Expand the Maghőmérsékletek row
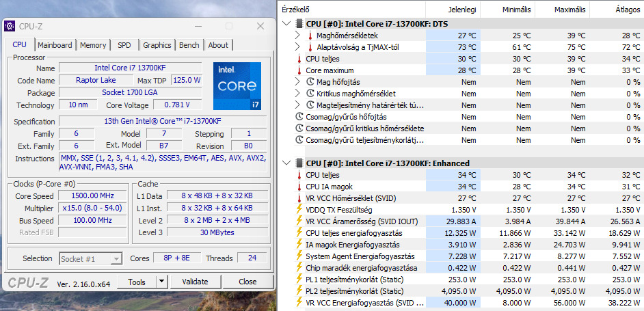This screenshot has width=644, height=311. (x=298, y=36)
